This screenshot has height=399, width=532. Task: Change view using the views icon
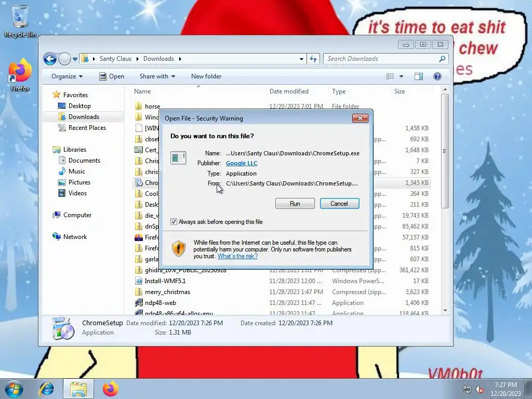tap(390, 76)
